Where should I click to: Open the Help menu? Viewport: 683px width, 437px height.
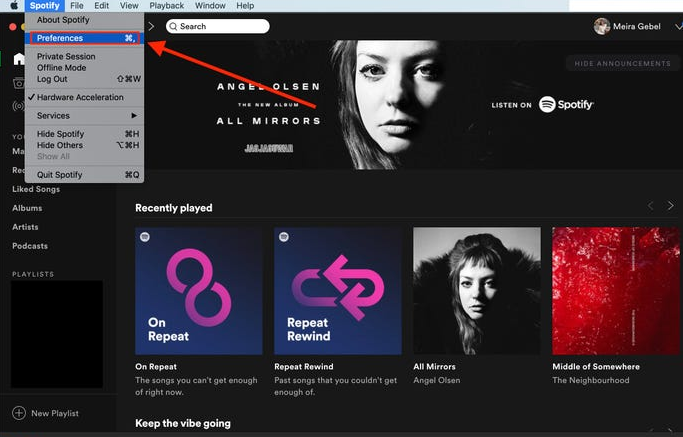coord(245,6)
